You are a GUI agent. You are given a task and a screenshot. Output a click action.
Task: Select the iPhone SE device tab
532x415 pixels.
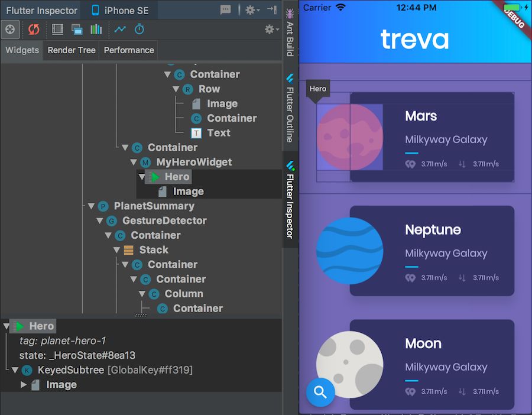(x=120, y=11)
